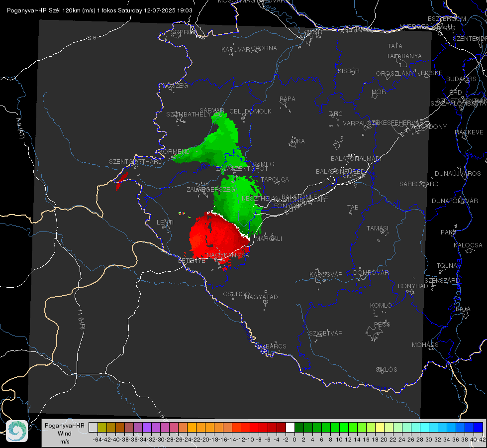
Task: Click the BAJA label
Action: pyautogui.click(x=463, y=309)
